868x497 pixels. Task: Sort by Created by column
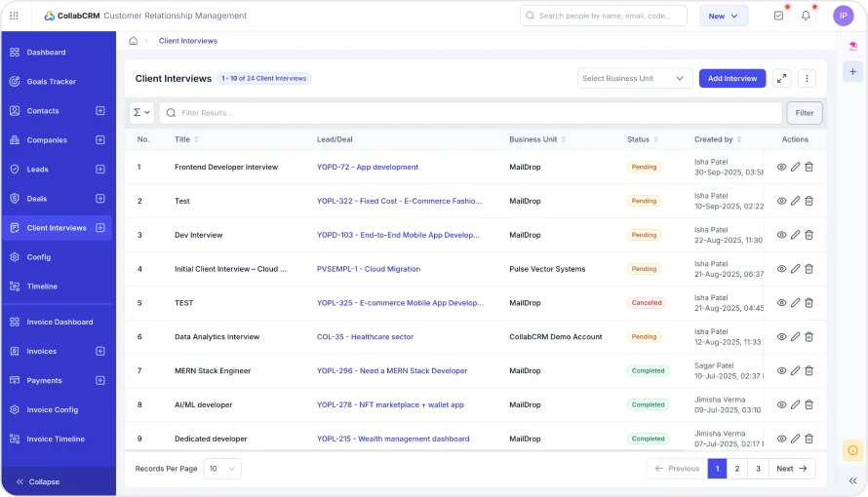(x=739, y=139)
